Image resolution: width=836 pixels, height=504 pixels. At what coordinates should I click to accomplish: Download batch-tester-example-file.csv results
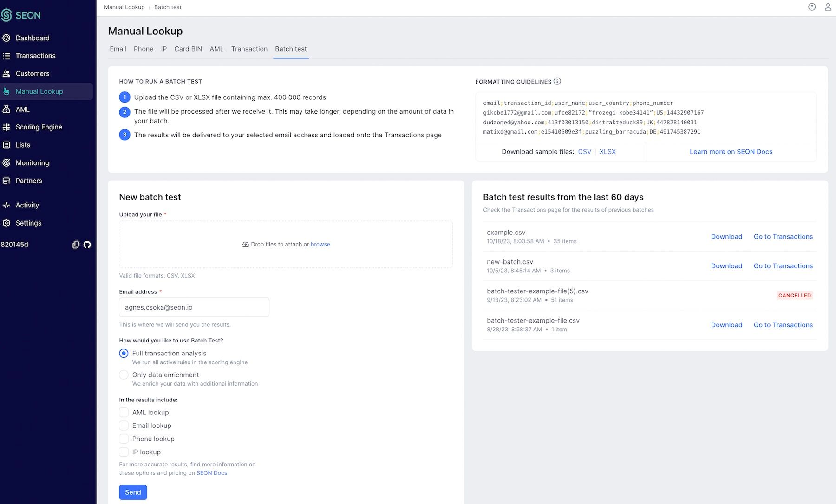tap(726, 325)
